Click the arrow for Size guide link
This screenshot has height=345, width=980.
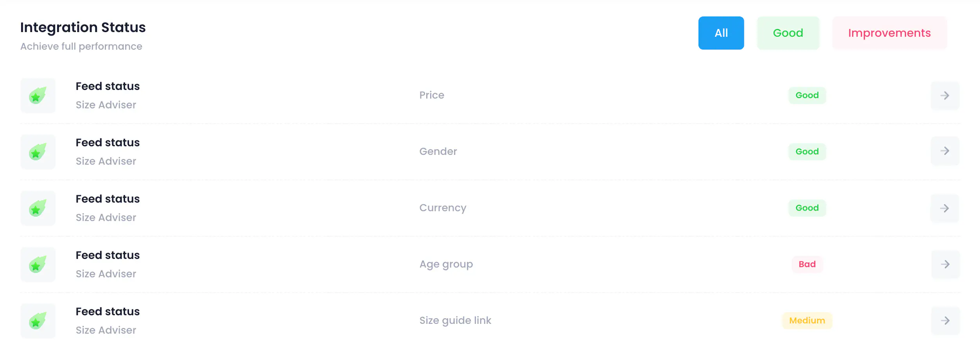945,321
